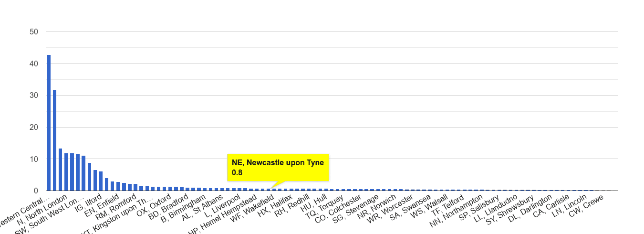
Task: Click the 'HP, Hemel Hempstead' axis label
Action: coord(223,213)
